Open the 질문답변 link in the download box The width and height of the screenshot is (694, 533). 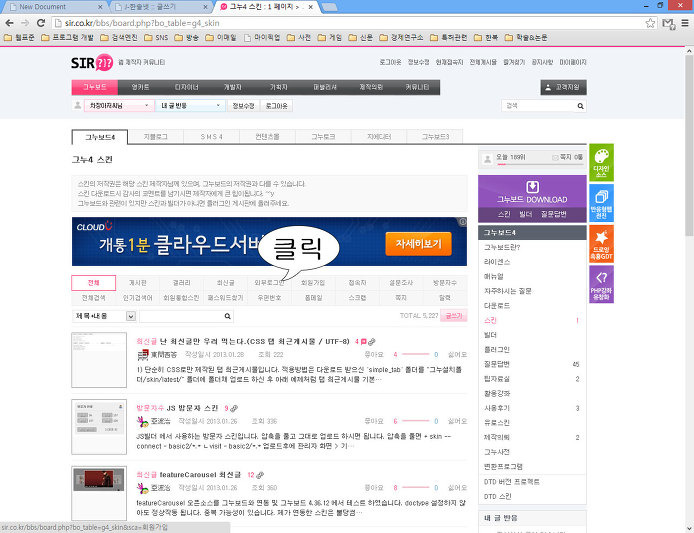[554, 214]
